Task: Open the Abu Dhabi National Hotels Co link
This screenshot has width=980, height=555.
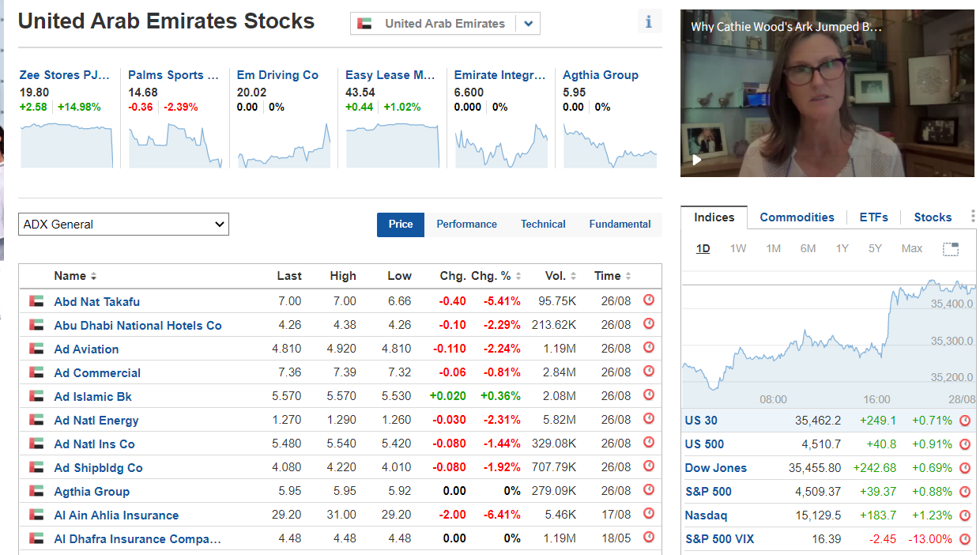Action: click(x=138, y=325)
